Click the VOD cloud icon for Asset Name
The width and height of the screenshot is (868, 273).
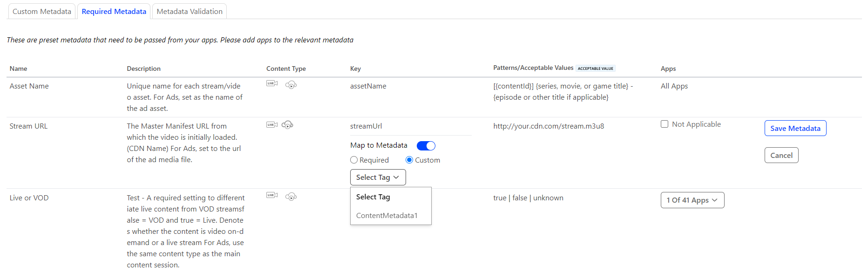(x=291, y=85)
